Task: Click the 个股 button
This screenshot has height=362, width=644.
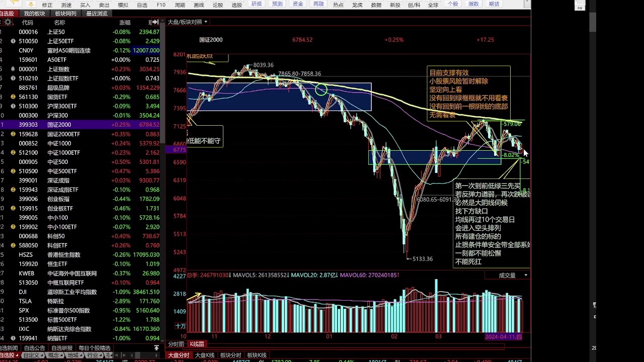Action: [x=453, y=4]
